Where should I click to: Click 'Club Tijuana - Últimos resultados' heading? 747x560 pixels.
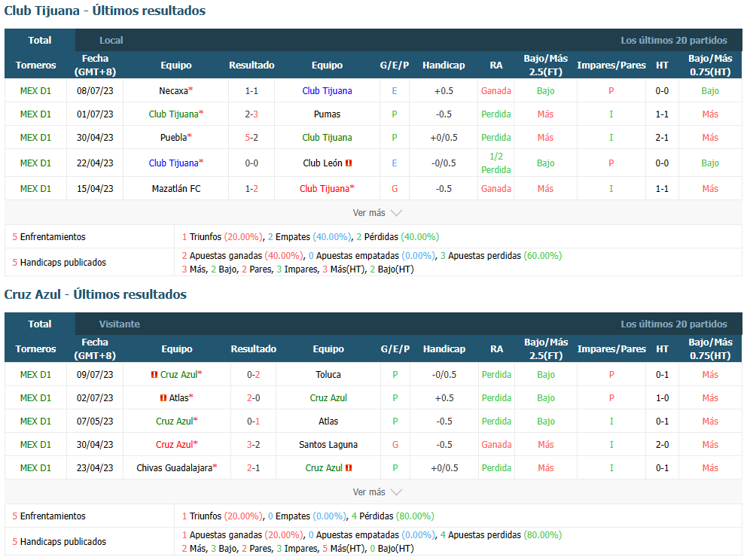coord(105,11)
